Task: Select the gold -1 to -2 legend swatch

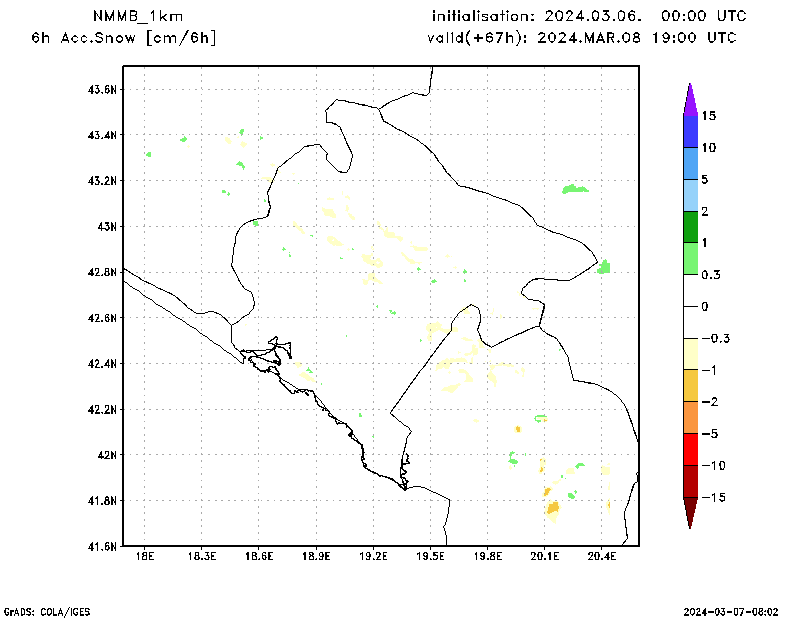Action: [690, 386]
